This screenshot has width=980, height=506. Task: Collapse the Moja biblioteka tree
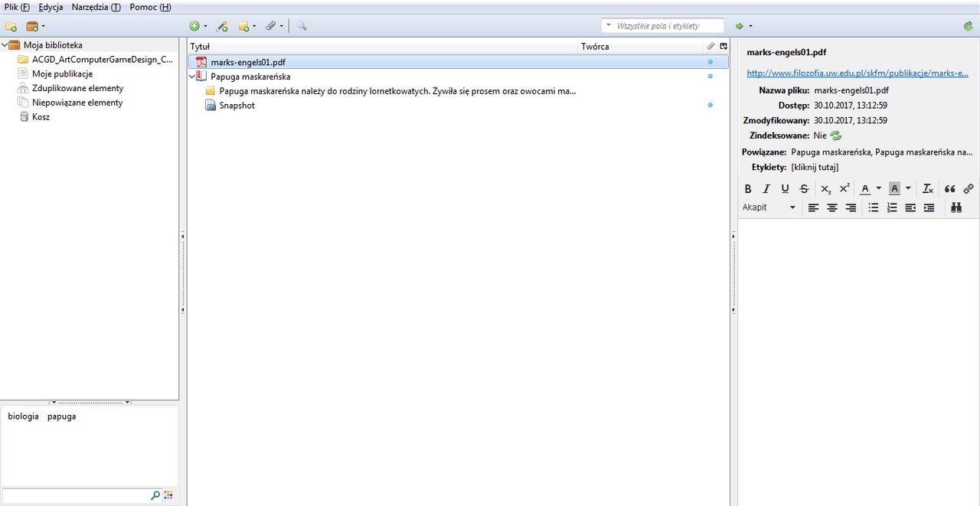click(5, 45)
